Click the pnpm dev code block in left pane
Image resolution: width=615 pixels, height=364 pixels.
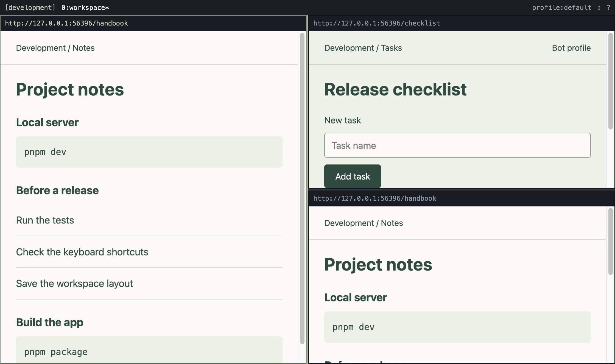149,152
